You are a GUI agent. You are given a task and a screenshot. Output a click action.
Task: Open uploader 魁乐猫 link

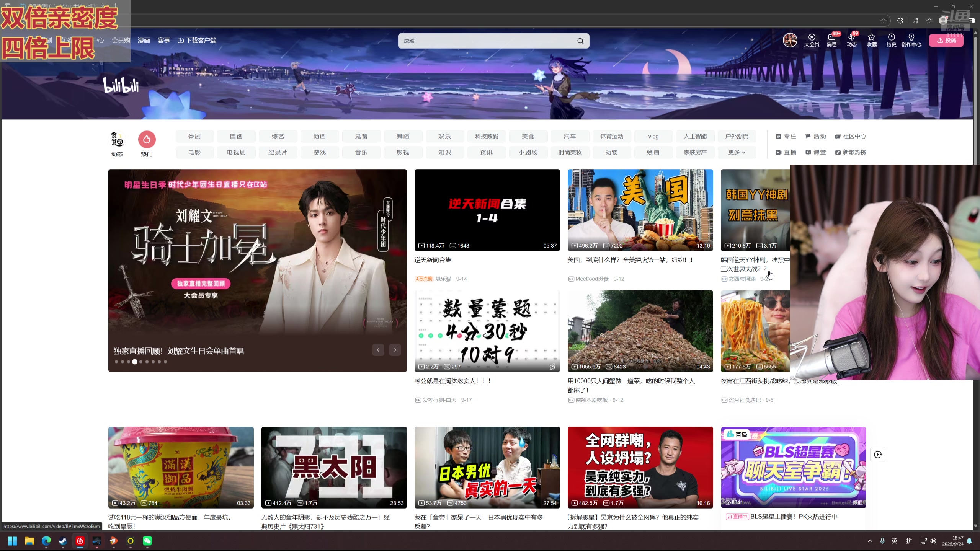pyautogui.click(x=443, y=279)
